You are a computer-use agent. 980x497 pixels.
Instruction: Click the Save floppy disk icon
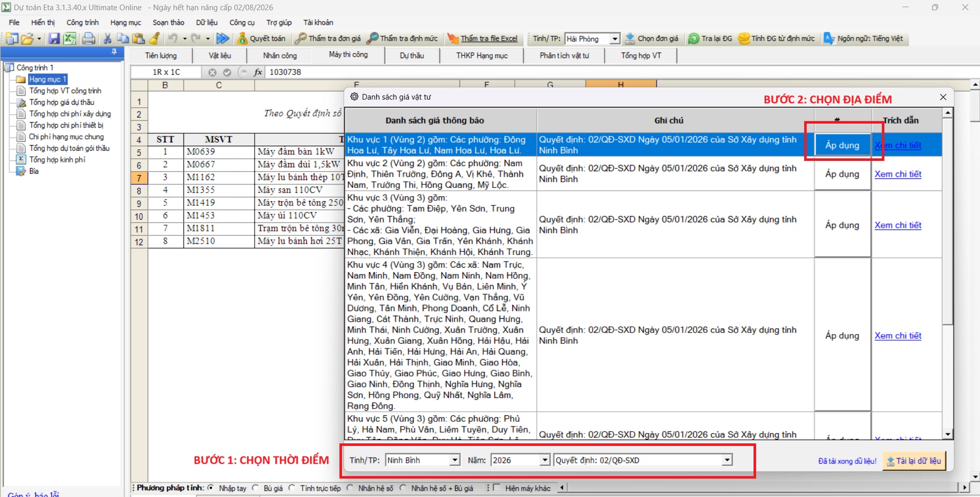(x=54, y=39)
